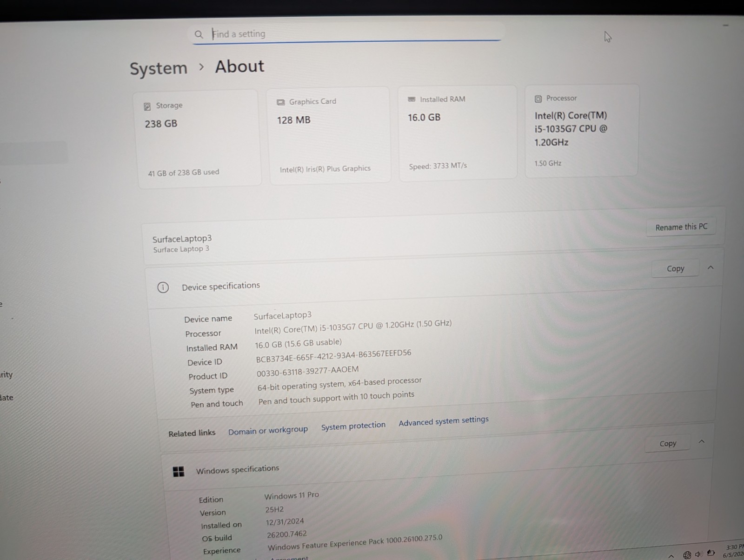The width and height of the screenshot is (744, 560).
Task: Select the OS build 26200.7462 value
Action: point(287,534)
